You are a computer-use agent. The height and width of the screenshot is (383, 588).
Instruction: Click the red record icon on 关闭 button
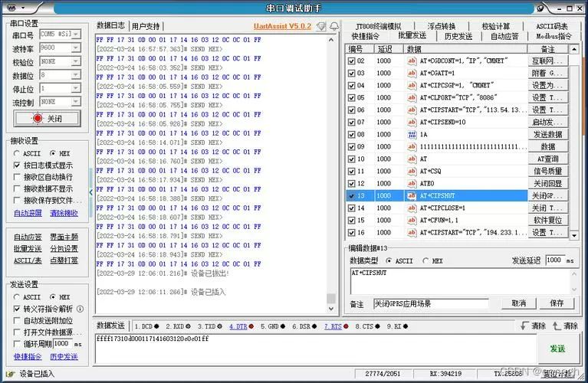point(38,119)
